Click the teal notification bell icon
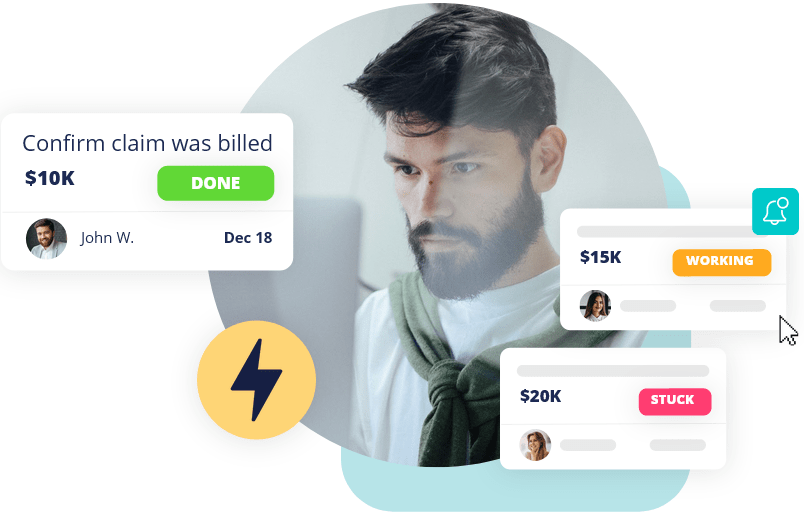The width and height of the screenshot is (804, 514). coord(775,211)
